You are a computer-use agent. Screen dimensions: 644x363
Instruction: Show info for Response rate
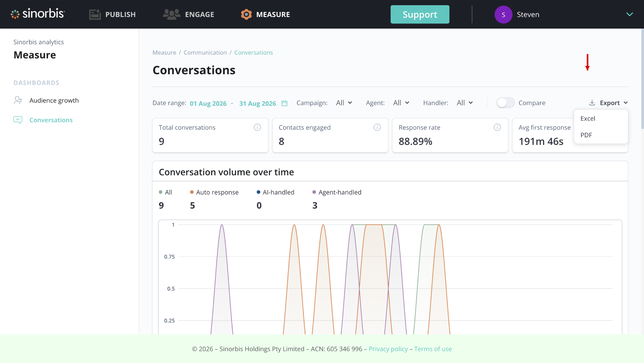pos(497,127)
